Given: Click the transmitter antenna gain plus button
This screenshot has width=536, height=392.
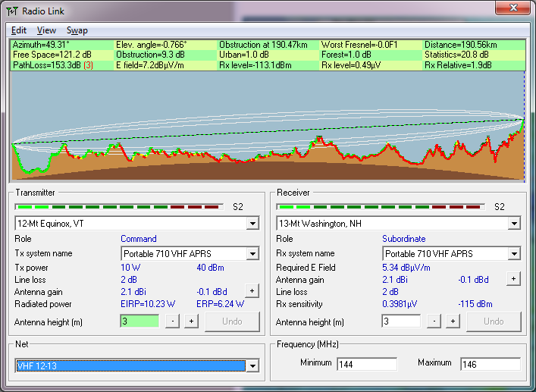Looking at the screenshot, I should pos(252,291).
